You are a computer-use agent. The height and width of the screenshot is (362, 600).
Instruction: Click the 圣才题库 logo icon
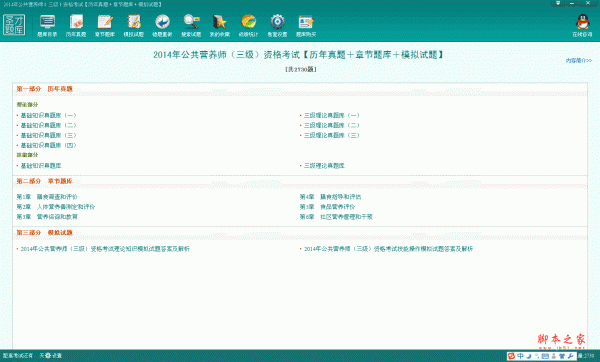click(x=14, y=25)
